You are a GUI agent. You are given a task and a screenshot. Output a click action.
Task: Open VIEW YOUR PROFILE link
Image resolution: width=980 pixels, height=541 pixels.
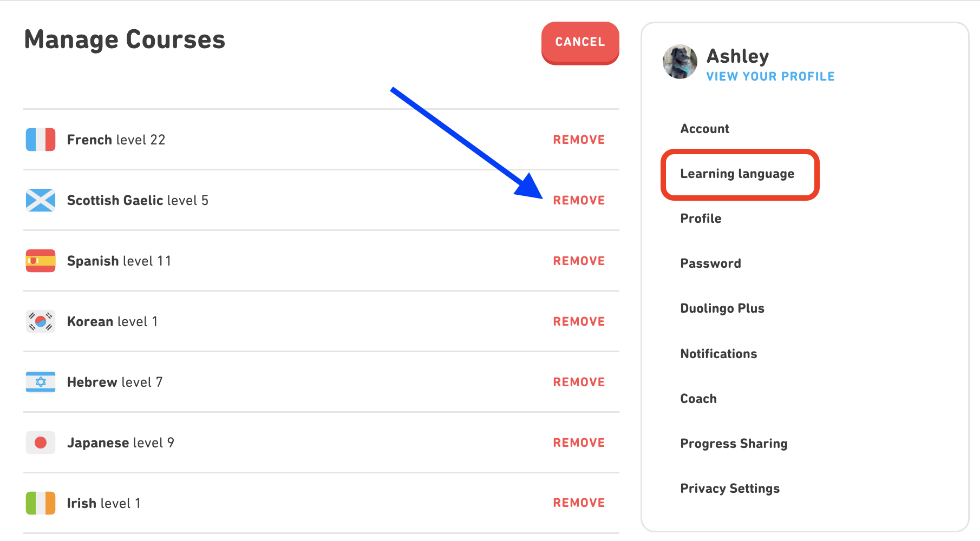pos(770,76)
